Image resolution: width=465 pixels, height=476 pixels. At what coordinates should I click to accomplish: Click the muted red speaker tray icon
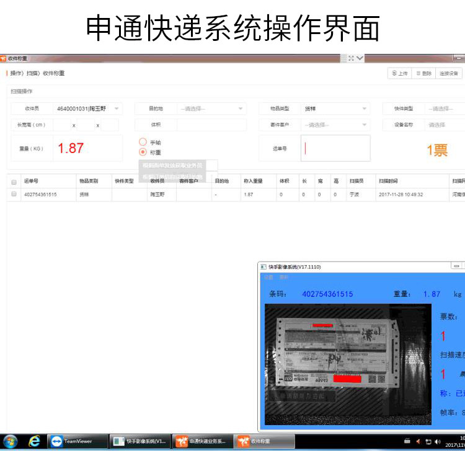[418, 442]
